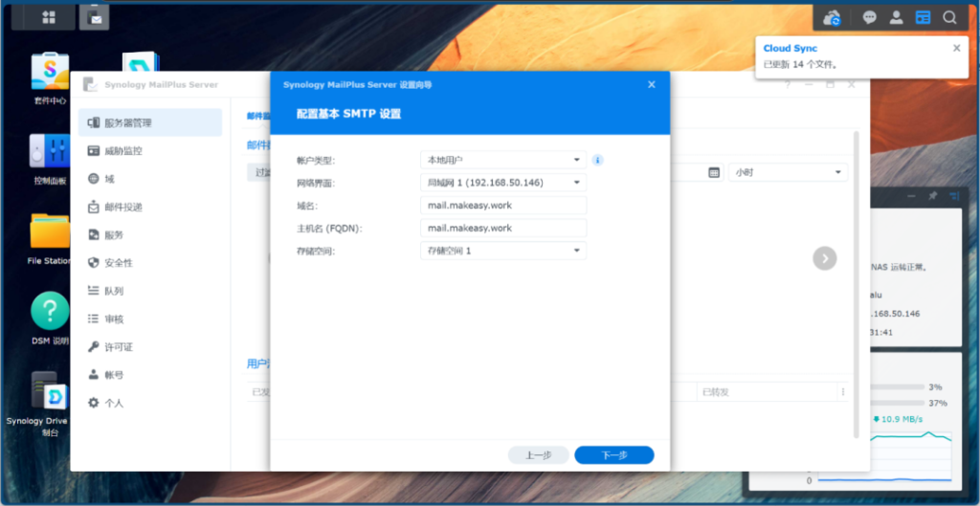Toggle the widgets panel icon
Screen dimensions: 980x506
tap(924, 17)
